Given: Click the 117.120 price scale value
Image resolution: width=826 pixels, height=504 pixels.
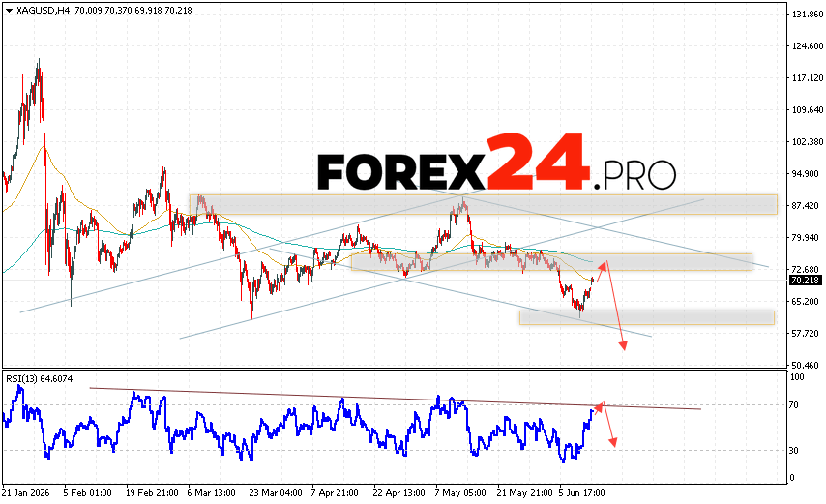Looking at the screenshot, I should click(807, 78).
